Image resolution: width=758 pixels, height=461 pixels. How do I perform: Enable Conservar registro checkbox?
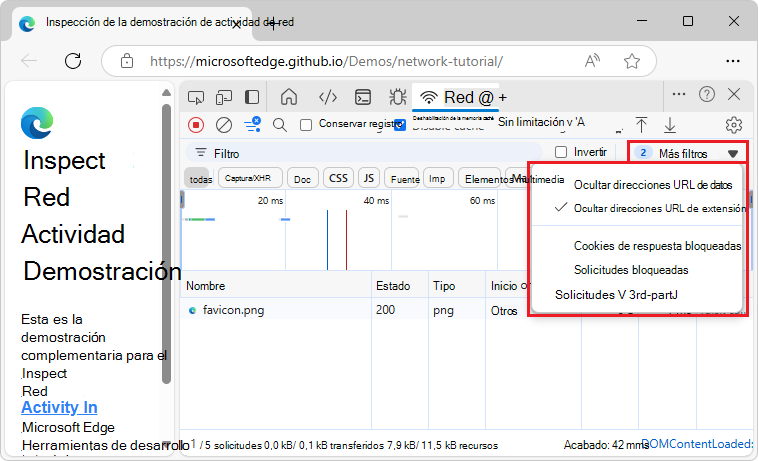pyautogui.click(x=306, y=125)
